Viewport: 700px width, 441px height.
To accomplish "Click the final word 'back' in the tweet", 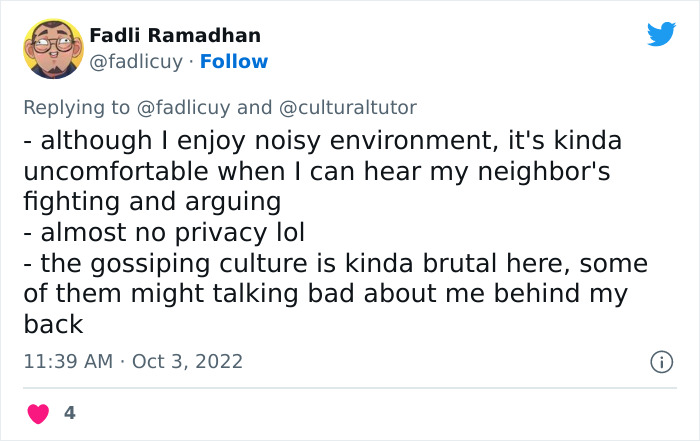I will click(52, 325).
